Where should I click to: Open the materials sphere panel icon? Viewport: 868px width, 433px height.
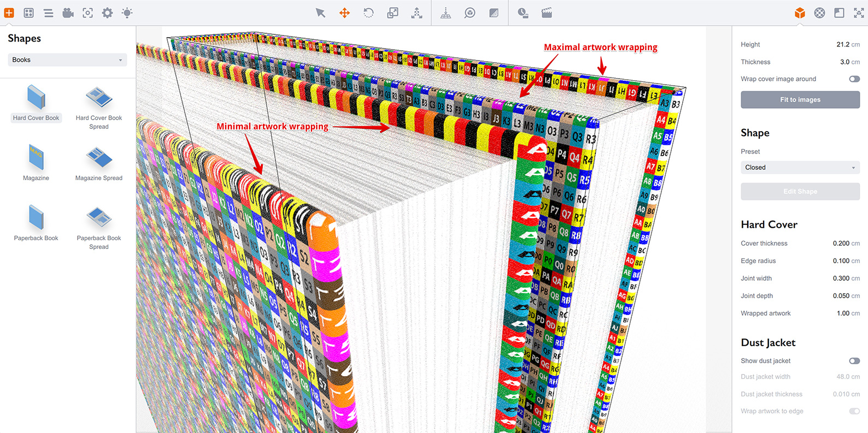coord(819,13)
